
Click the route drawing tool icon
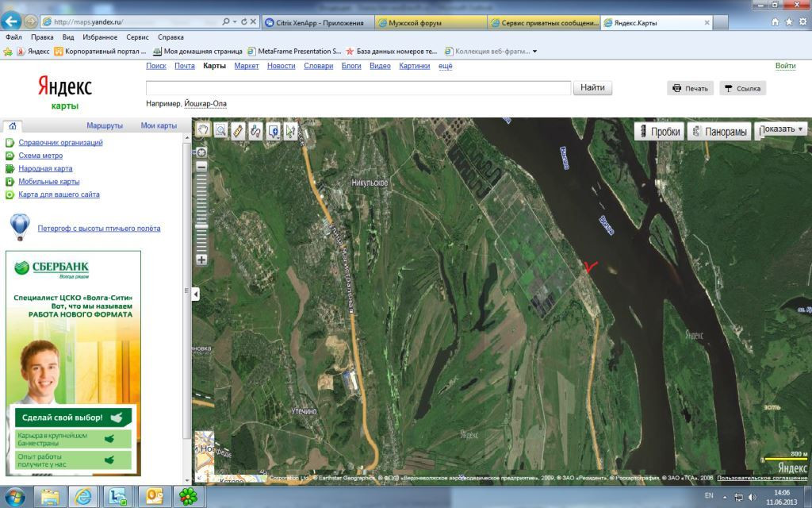[x=255, y=130]
